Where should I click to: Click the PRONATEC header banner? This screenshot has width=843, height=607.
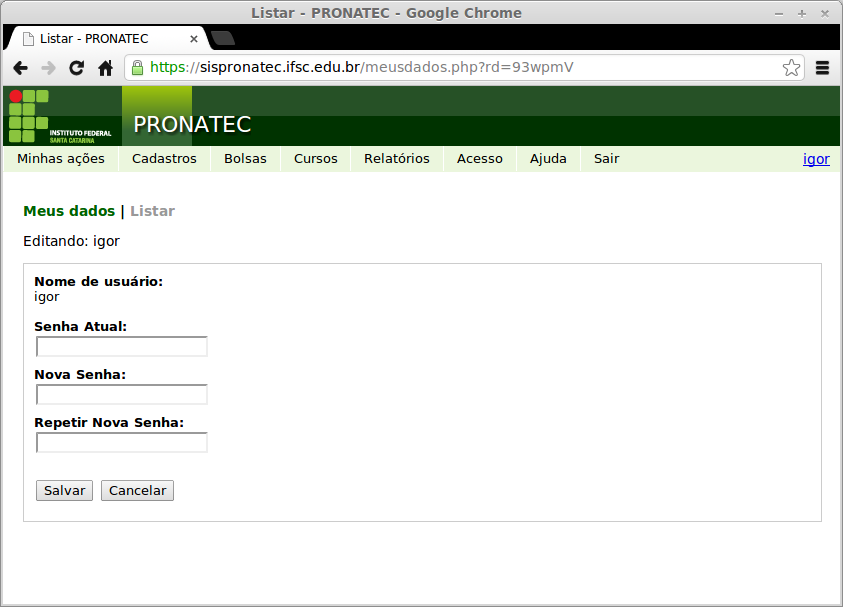point(193,125)
